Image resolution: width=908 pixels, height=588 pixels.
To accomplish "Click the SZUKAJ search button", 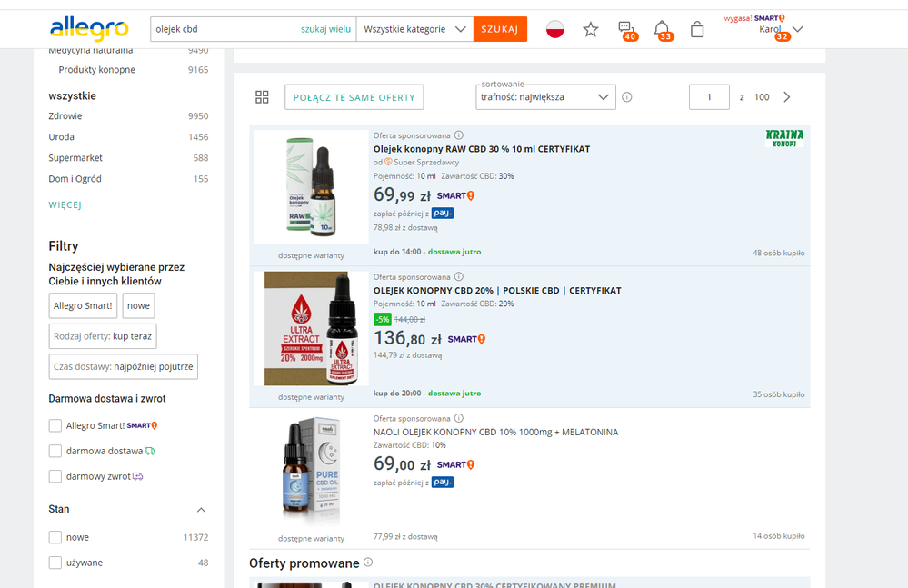I will coord(500,29).
